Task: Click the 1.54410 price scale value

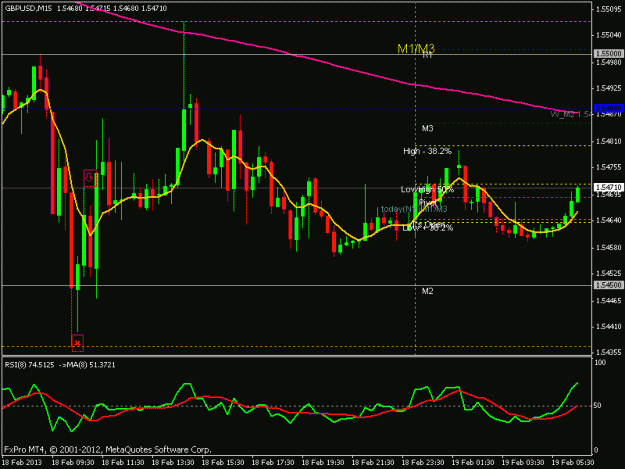Action: click(609, 327)
